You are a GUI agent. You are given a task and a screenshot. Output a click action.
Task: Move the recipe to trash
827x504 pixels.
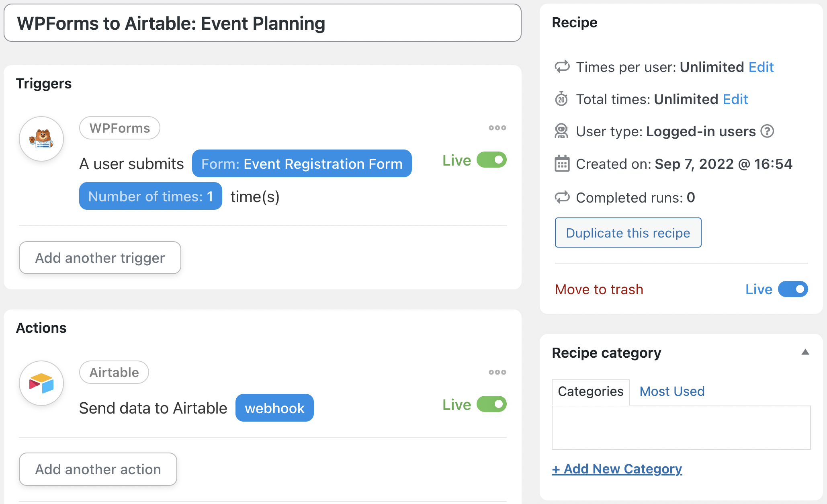click(x=599, y=289)
